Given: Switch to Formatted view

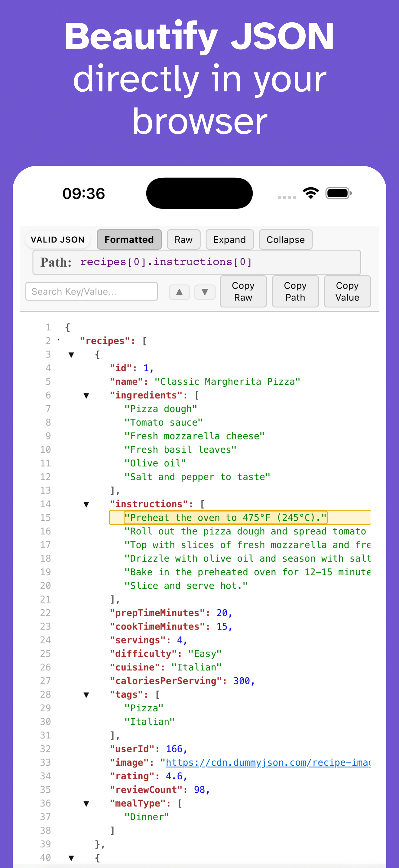Looking at the screenshot, I should click(x=129, y=240).
